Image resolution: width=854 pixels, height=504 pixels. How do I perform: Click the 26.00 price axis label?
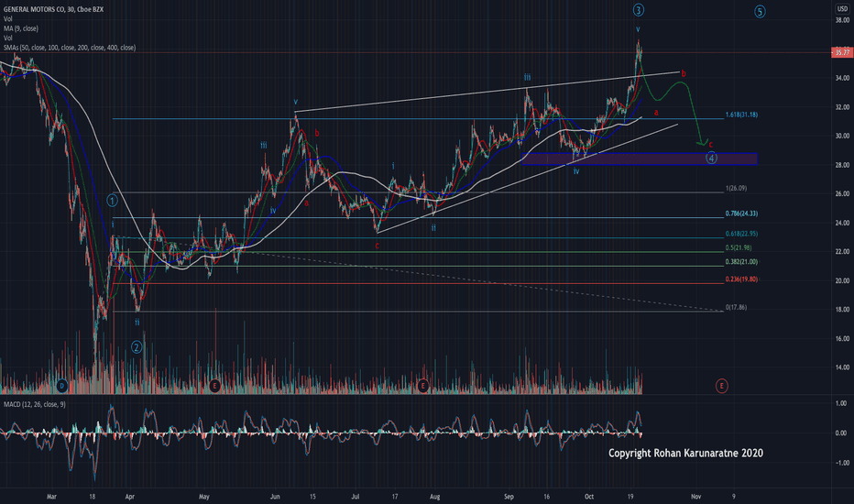coord(842,194)
